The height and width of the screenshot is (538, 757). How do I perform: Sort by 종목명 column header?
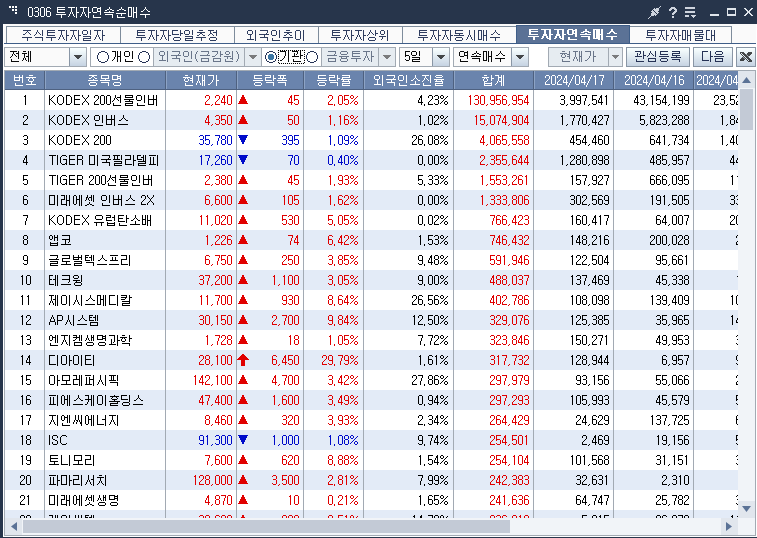(x=105, y=80)
